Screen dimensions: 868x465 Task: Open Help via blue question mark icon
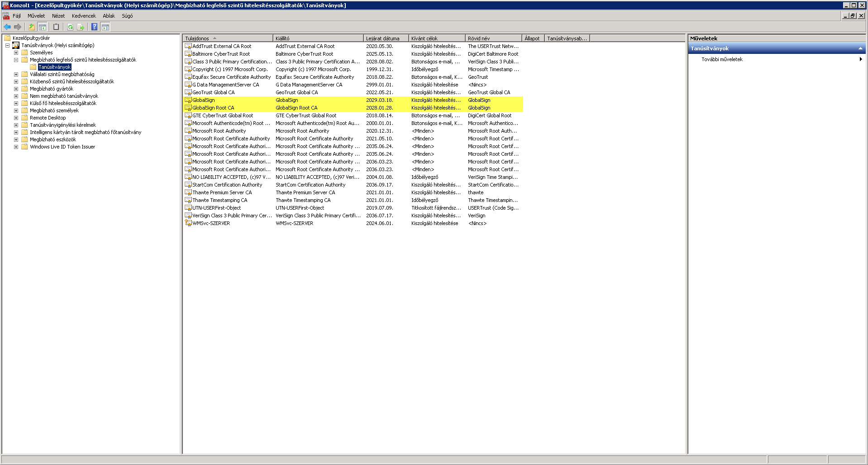point(94,27)
